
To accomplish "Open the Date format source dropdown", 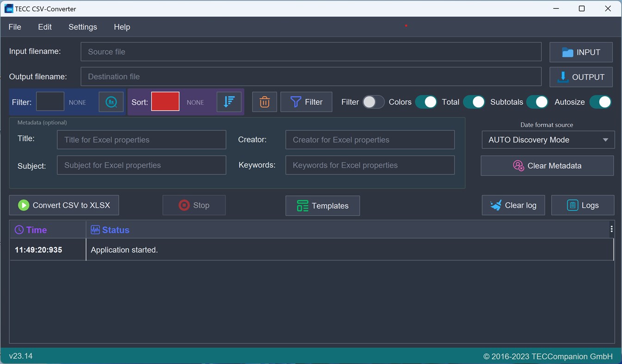I will [548, 140].
